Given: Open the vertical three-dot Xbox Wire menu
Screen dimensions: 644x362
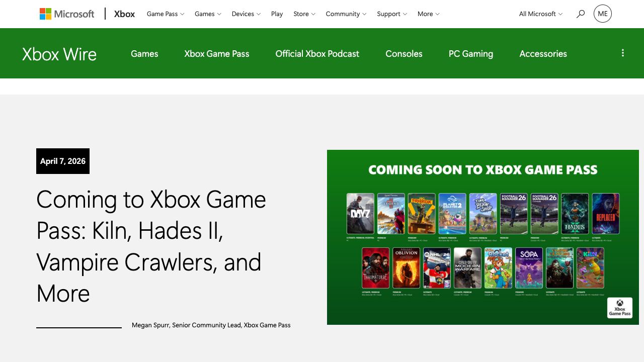Looking at the screenshot, I should pyautogui.click(x=623, y=53).
